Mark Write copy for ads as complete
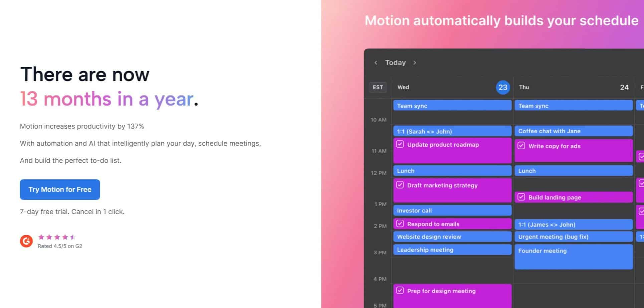This screenshot has height=308, width=644. [522, 146]
